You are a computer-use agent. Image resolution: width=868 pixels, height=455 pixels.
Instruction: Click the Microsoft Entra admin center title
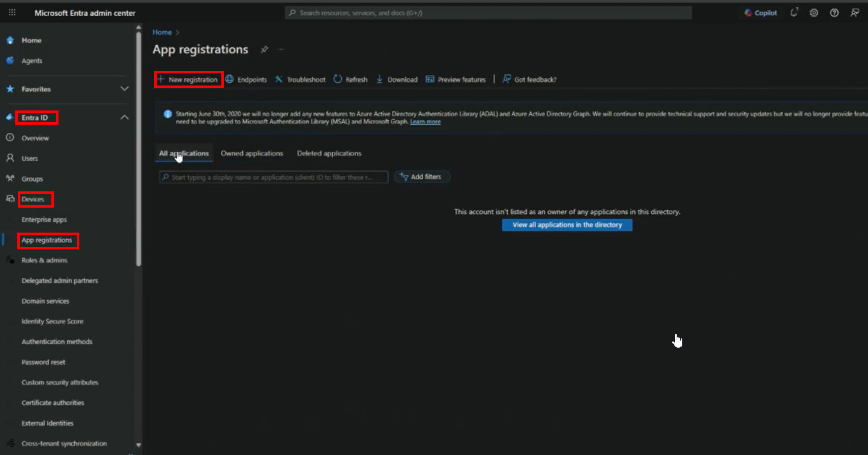tap(85, 13)
